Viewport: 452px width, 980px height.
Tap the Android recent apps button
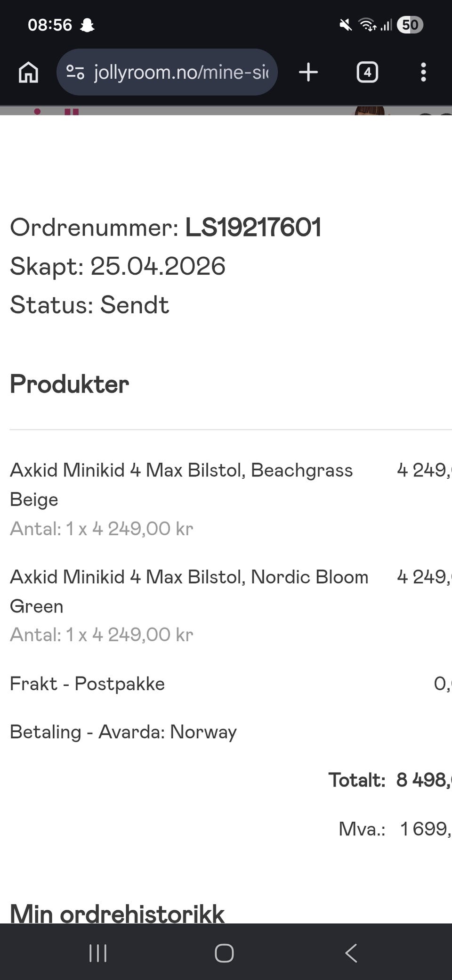[98, 953]
